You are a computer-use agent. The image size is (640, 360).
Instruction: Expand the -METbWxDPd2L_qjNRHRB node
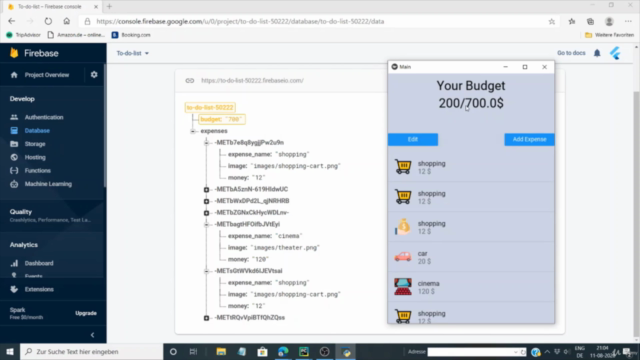[207, 201]
